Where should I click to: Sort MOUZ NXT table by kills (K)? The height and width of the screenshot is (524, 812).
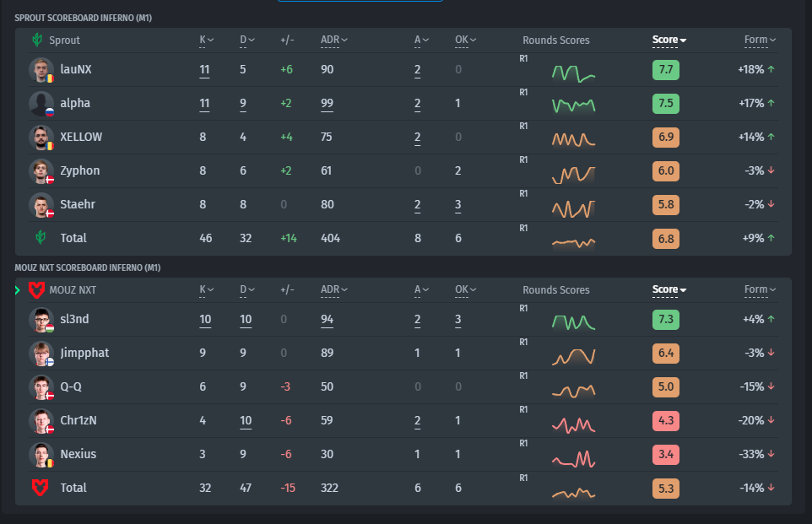207,289
